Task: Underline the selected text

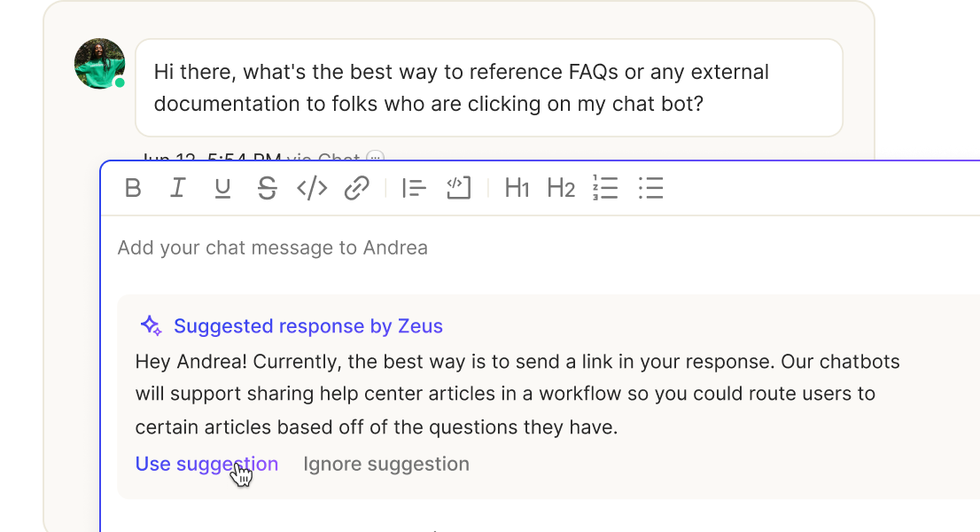Action: pyautogui.click(x=222, y=188)
